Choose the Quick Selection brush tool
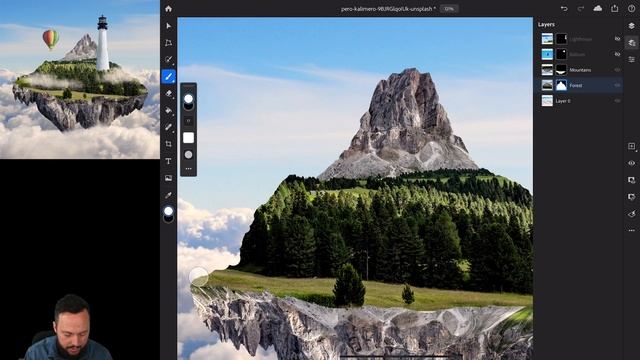 169,60
